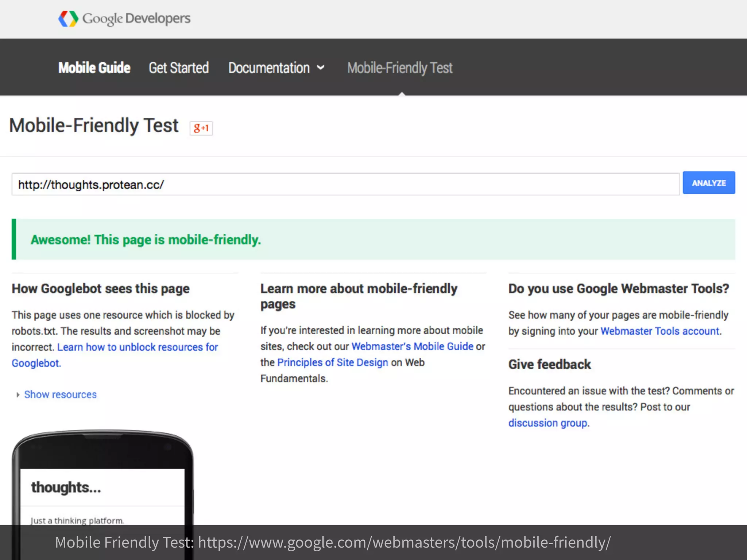Go to the Get Started section
This screenshot has width=747, height=560.
179,68
